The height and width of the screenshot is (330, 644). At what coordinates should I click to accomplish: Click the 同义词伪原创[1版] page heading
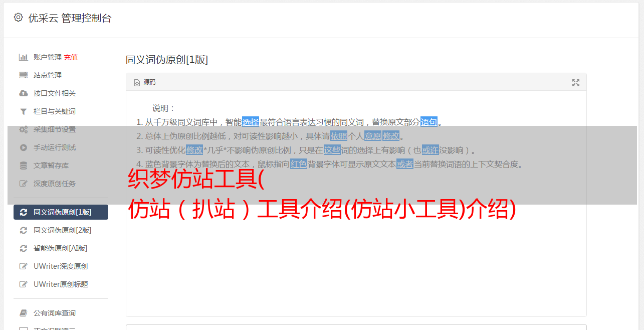pos(167,60)
